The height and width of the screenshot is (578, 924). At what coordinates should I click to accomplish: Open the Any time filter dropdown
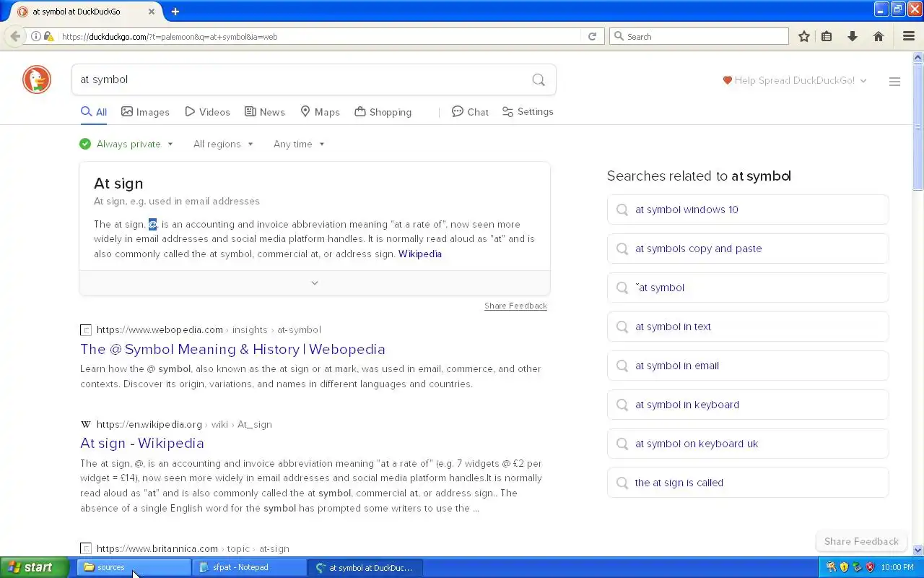point(299,144)
